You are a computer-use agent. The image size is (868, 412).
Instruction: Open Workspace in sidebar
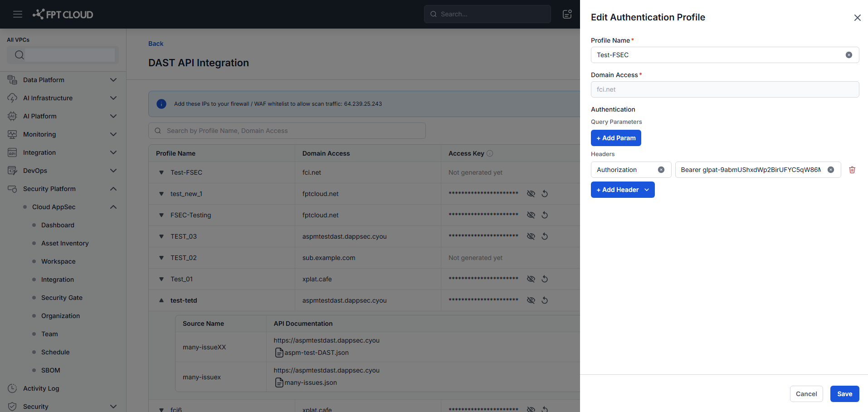coord(59,261)
